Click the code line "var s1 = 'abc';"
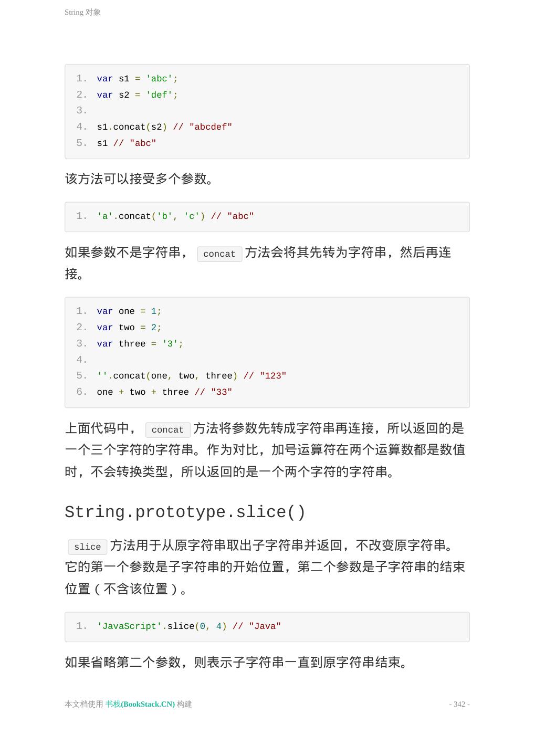The image size is (535, 756). pyautogui.click(x=137, y=79)
